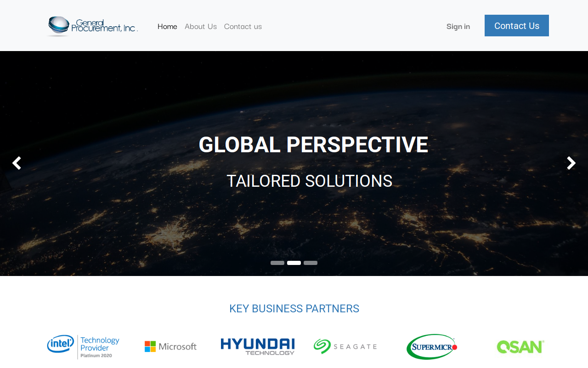Viewport: 588px width, 368px height.
Task: Open the About Us menu item
Action: 201,26
